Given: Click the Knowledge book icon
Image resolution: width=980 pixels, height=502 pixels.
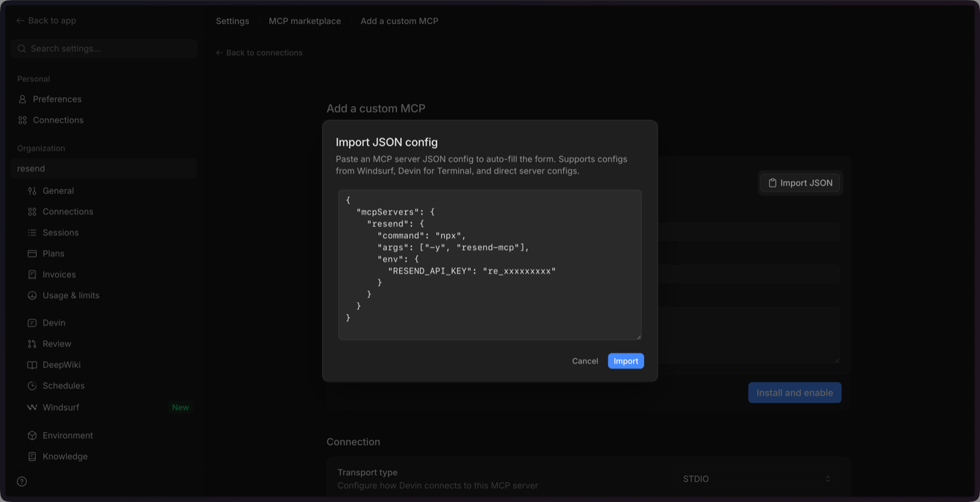Looking at the screenshot, I should [x=32, y=456].
